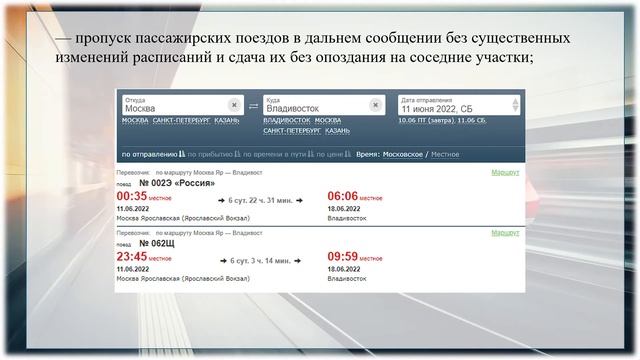Image resolution: width=640 pixels, height=360 pixels.
Task: Sort by по цене
Action: (x=333, y=154)
